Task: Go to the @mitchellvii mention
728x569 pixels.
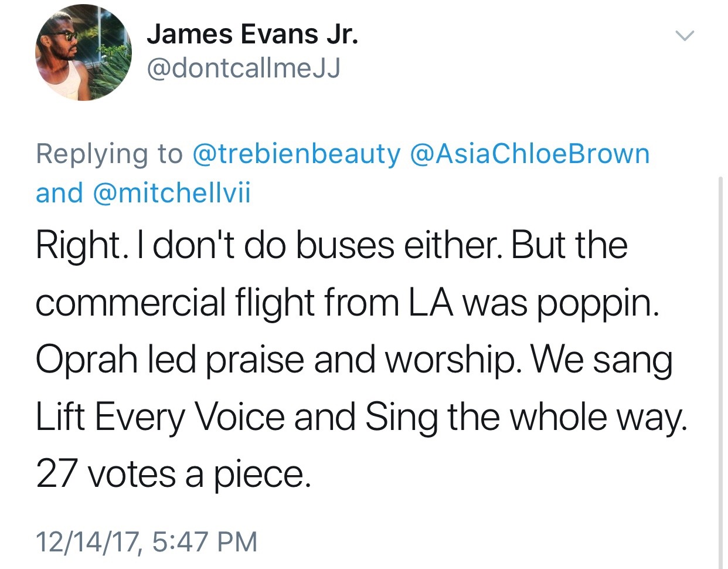Action: click(x=172, y=193)
